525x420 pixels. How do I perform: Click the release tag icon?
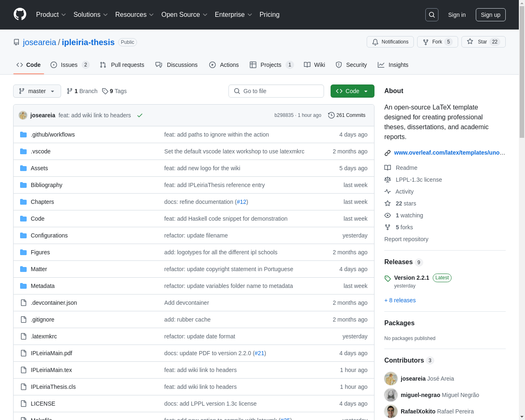[388, 278]
